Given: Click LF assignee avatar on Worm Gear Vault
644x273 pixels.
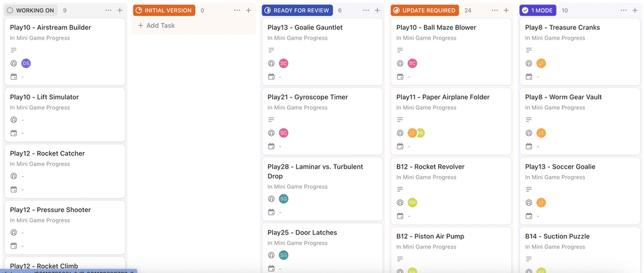Looking at the screenshot, I should pos(541,133).
